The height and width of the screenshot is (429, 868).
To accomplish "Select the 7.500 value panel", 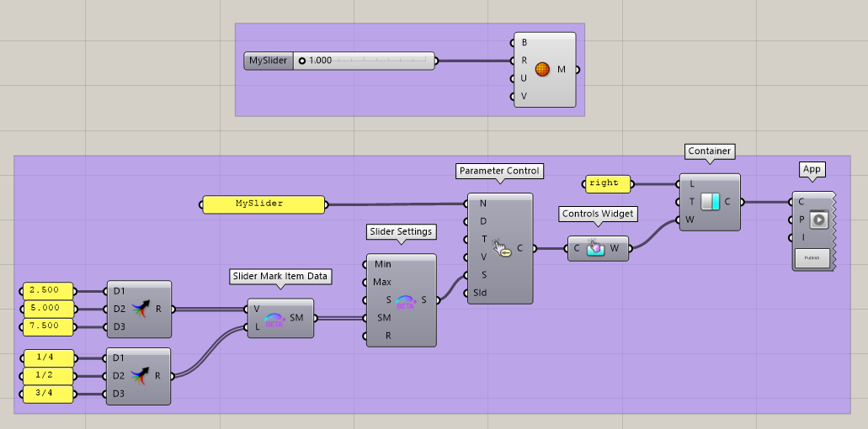I will point(48,326).
